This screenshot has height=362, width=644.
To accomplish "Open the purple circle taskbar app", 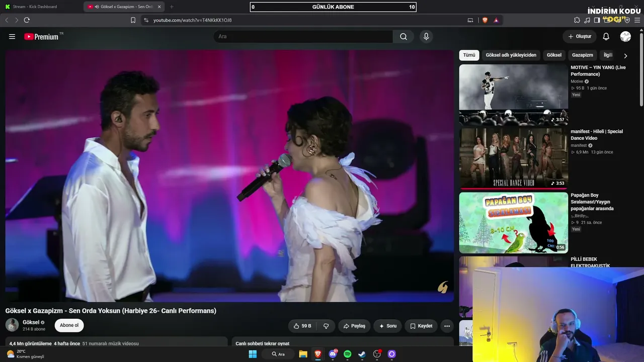I will pyautogui.click(x=392, y=354).
